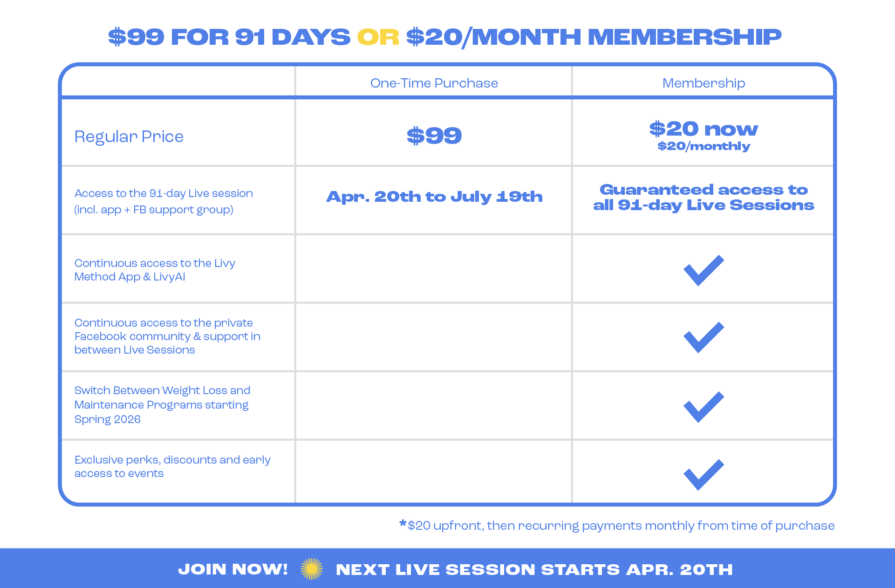
Task: Click the Exclusive perks, discounts row label
Action: 172,466
